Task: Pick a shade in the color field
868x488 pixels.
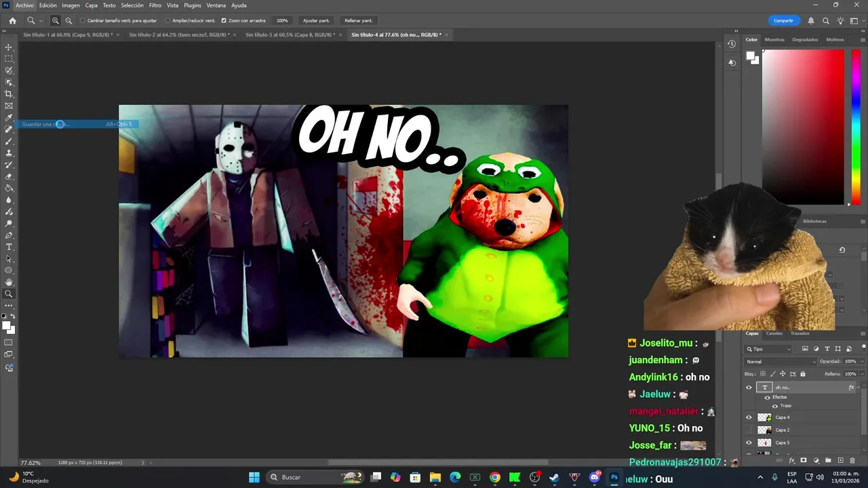Action: (x=803, y=127)
